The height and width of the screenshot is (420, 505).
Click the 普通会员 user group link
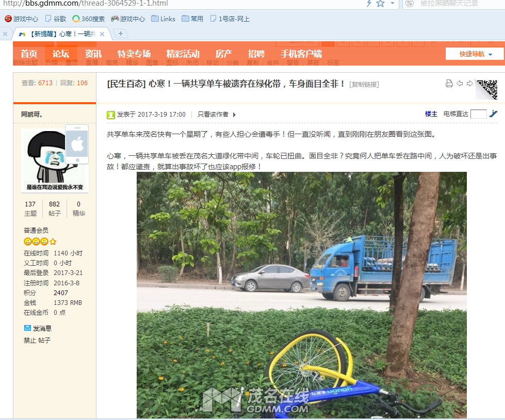(x=36, y=230)
